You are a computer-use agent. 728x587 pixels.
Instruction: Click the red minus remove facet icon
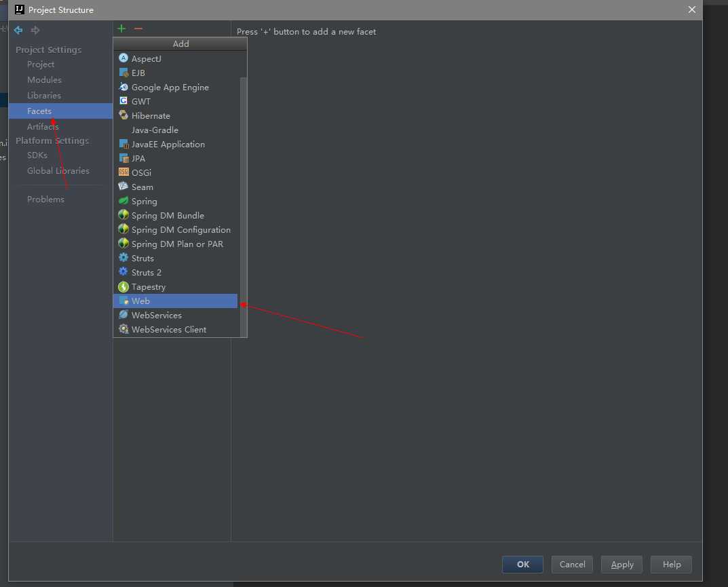tap(138, 29)
